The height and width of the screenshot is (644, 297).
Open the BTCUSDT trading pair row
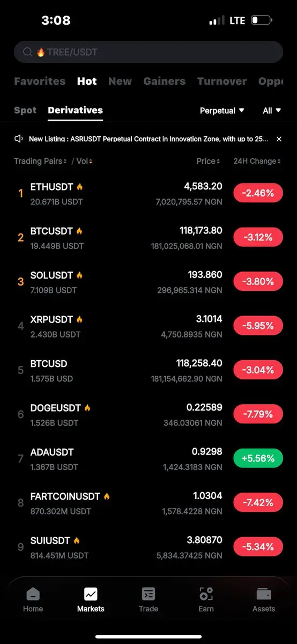click(x=148, y=238)
